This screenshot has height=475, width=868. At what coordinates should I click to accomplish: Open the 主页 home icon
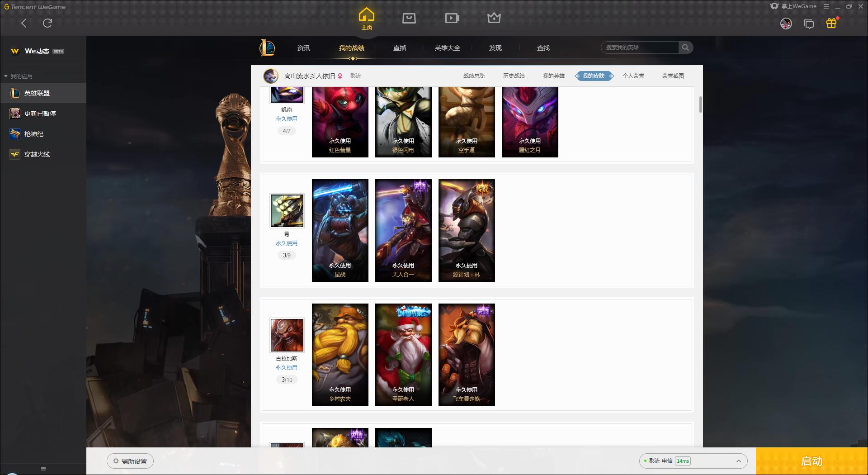pos(367,19)
